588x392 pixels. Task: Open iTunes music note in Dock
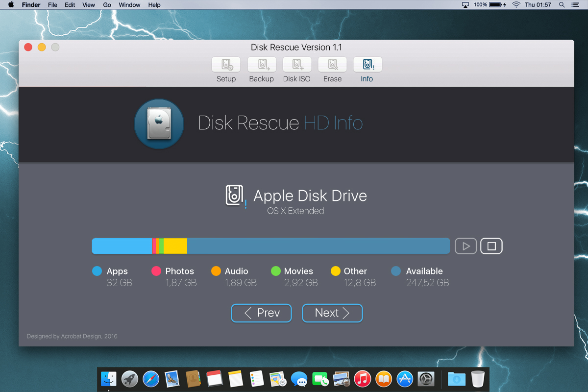point(363,379)
